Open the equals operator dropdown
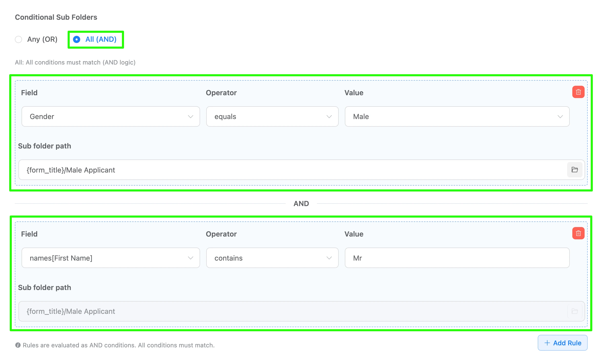 (272, 116)
